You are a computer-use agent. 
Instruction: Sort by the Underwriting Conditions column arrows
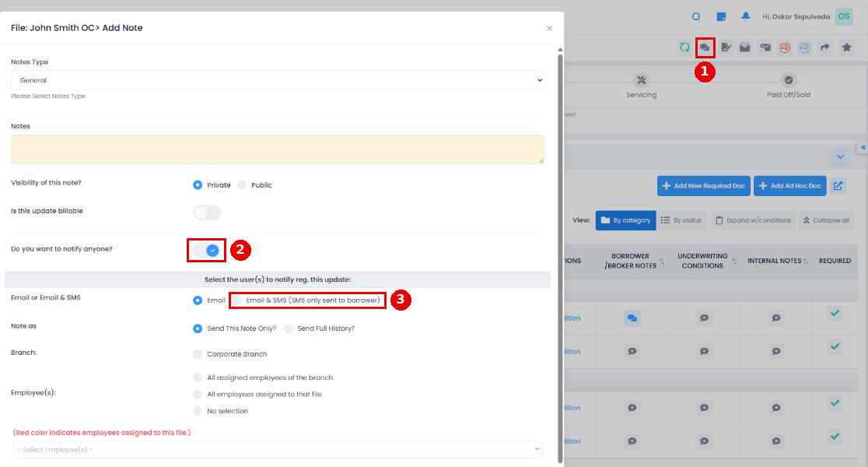(x=734, y=261)
